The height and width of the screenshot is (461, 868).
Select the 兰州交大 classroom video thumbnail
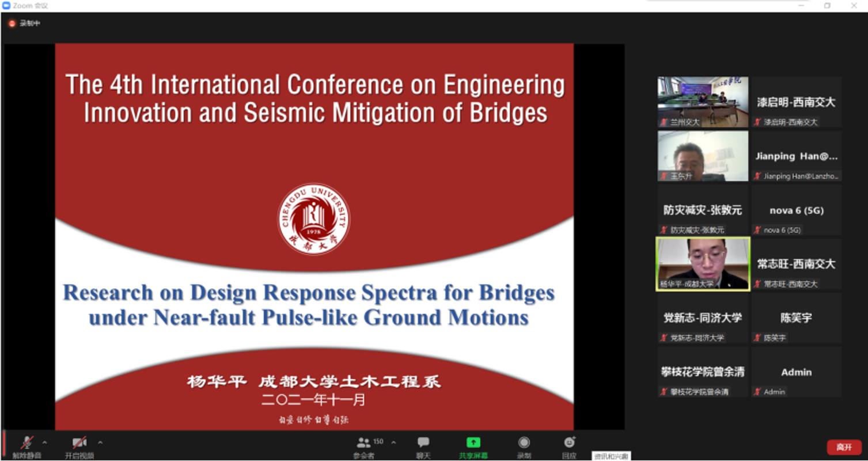pos(703,101)
